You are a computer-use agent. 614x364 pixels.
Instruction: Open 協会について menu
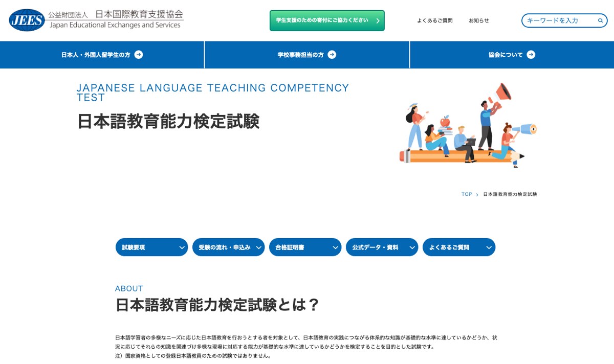pos(512,55)
